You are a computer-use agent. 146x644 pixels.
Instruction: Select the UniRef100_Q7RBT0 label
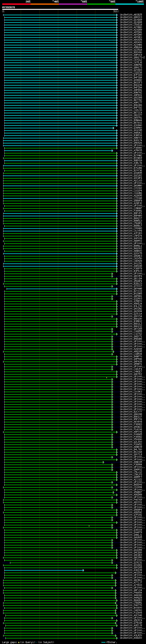coord(131,301)
